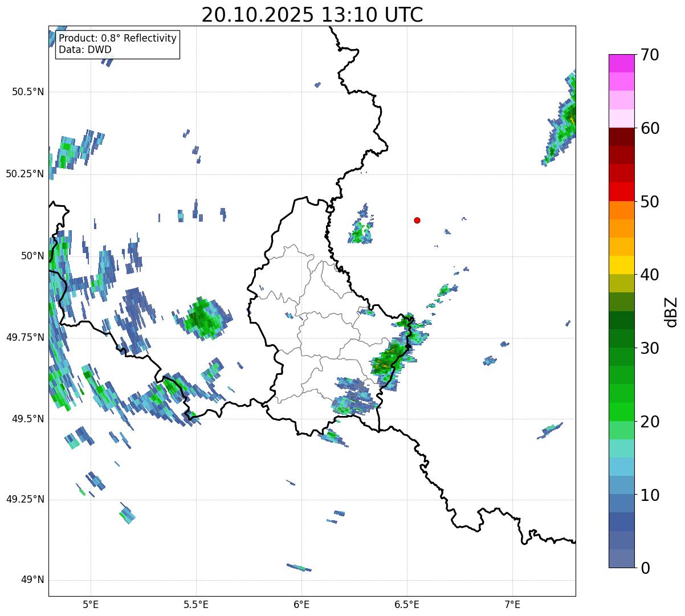
Task: Click the colorbar label "dBZ"
Action: [x=671, y=312]
